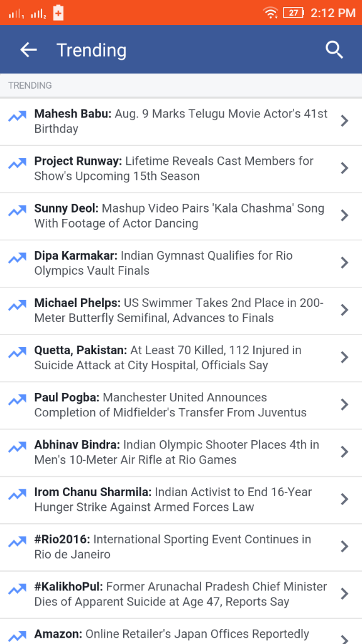362x644 pixels.
Task: Tap trending arrow icon beside Mahesh Babu
Action: click(17, 116)
